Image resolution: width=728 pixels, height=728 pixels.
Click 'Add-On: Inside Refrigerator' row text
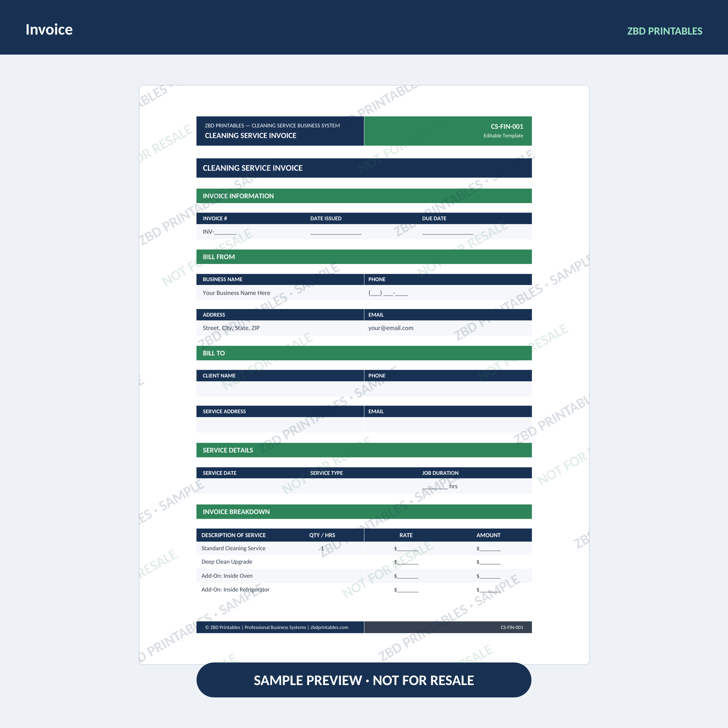(235, 590)
